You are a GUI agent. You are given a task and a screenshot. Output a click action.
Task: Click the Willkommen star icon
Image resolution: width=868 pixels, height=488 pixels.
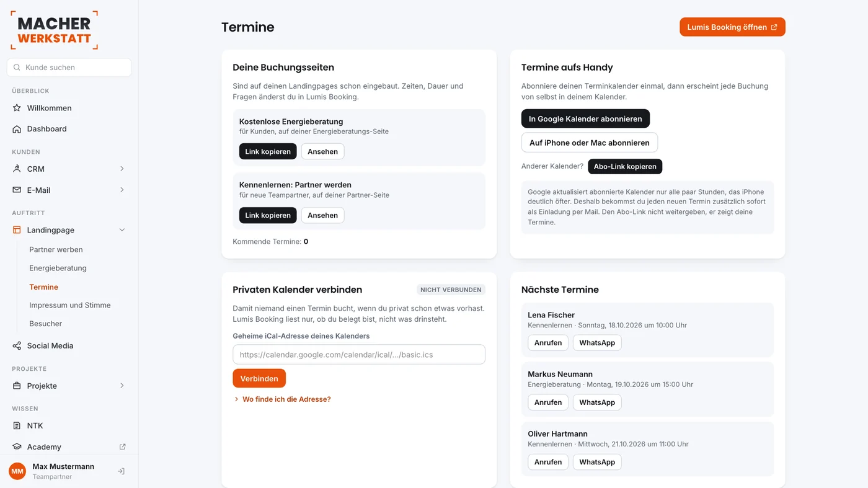click(17, 108)
